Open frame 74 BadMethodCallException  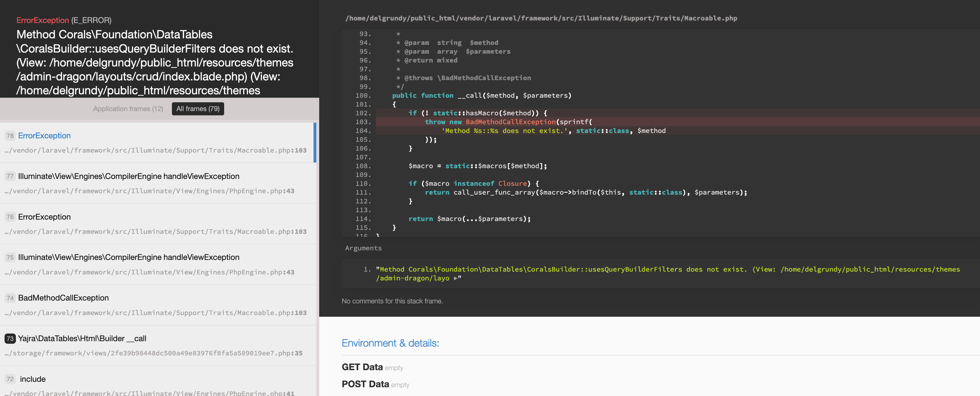[158, 305]
